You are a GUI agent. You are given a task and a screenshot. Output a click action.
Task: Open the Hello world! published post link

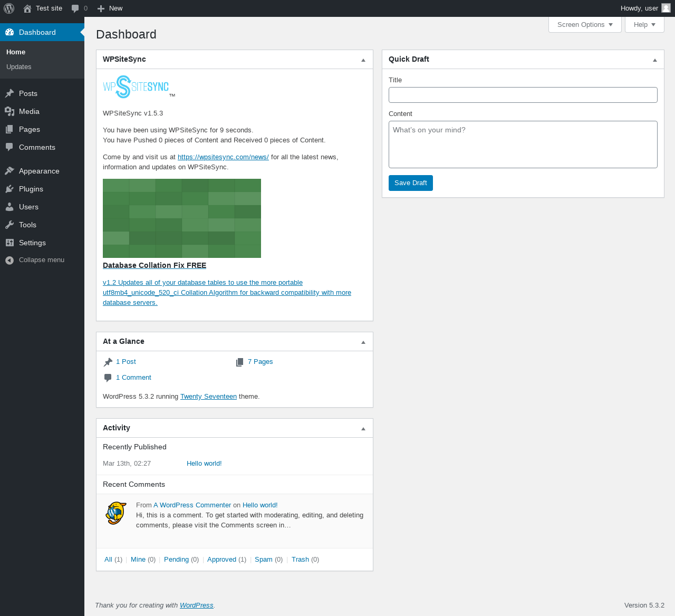204,464
